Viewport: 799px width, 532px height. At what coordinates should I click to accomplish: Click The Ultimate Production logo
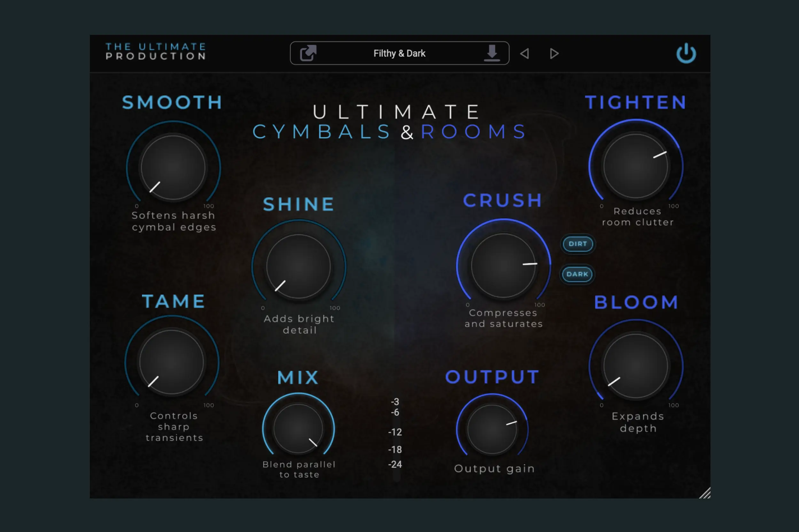[156, 51]
